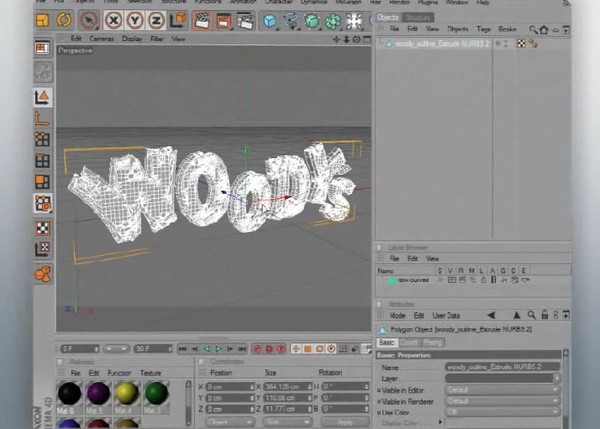600x429 pixels.
Task: Select the yellow material sphere
Action: click(127, 393)
